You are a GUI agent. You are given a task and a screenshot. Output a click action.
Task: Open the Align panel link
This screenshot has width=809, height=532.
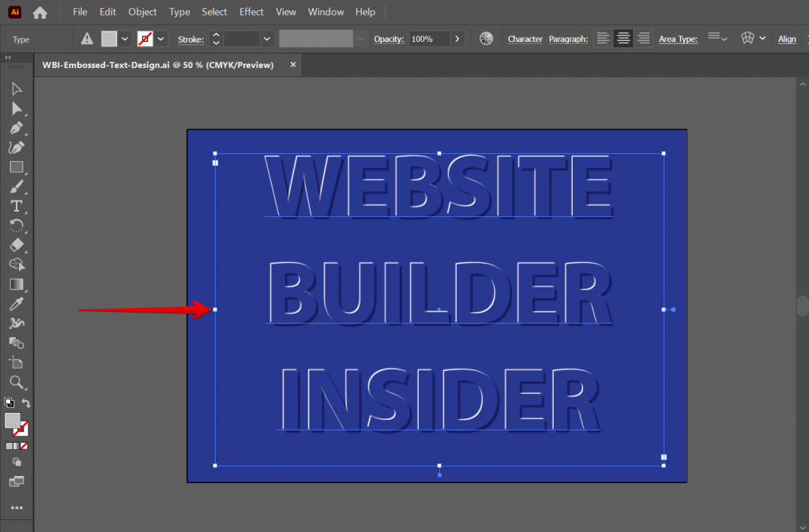pyautogui.click(x=787, y=39)
